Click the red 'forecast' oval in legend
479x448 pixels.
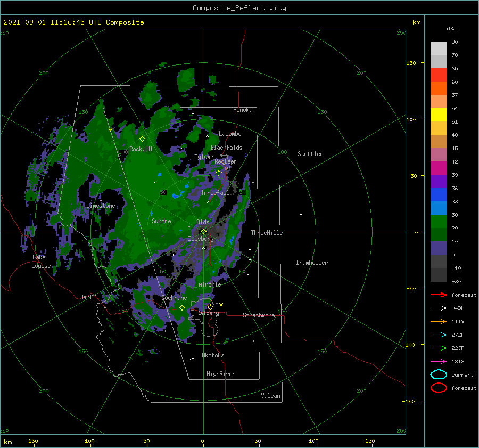point(439,388)
